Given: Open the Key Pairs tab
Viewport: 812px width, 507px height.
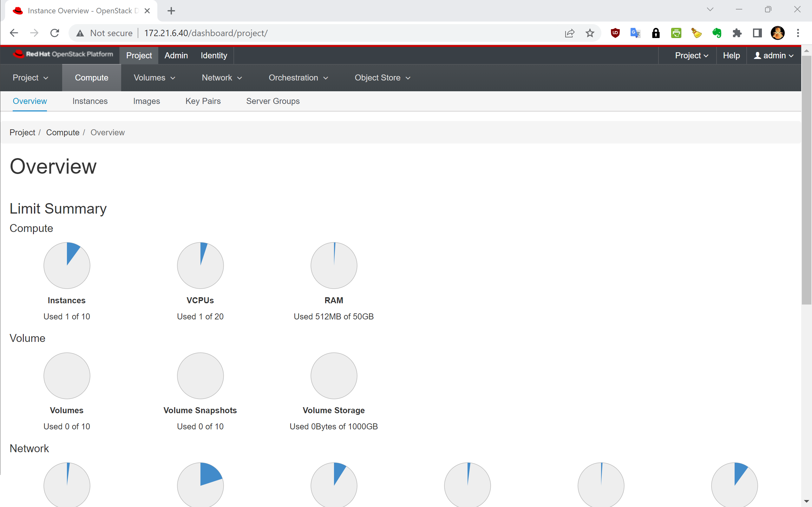Looking at the screenshot, I should point(203,101).
